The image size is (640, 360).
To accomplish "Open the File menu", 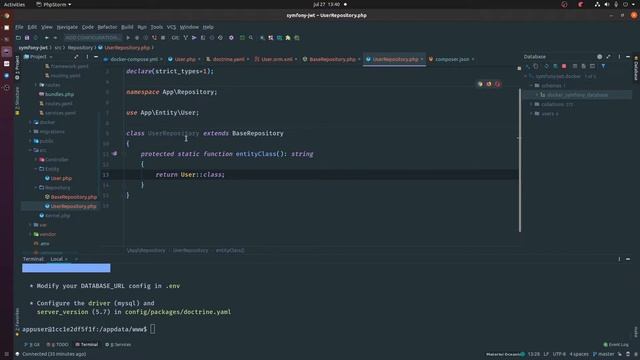I will tap(19, 27).
